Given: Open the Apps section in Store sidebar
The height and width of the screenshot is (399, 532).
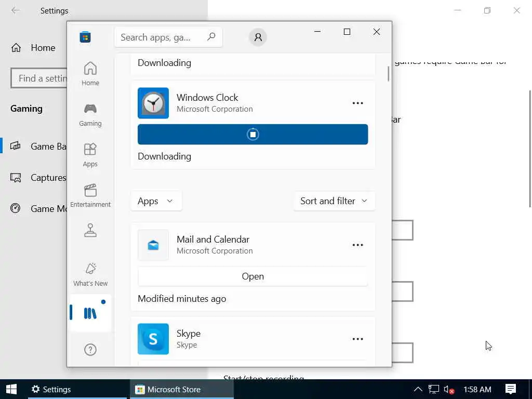Looking at the screenshot, I should (90, 155).
